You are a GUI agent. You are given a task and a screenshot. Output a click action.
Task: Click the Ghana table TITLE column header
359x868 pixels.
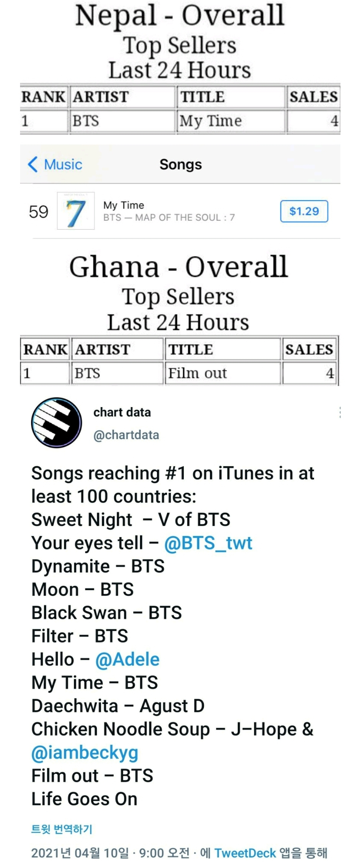click(191, 349)
